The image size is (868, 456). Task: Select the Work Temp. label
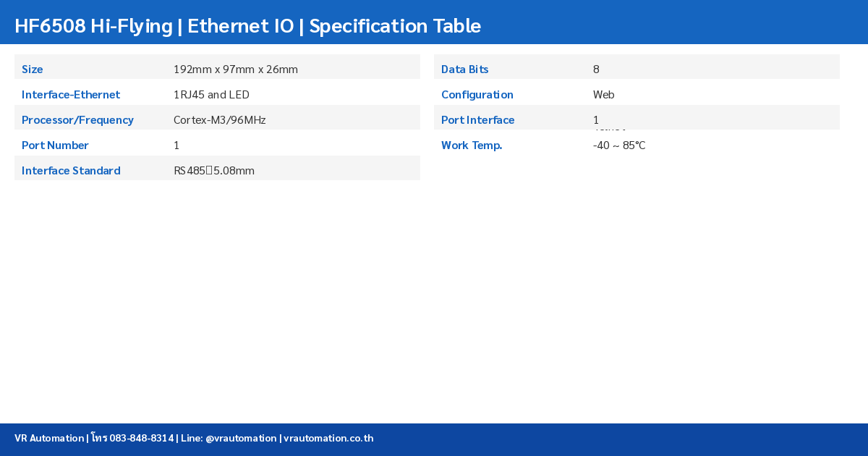click(472, 145)
